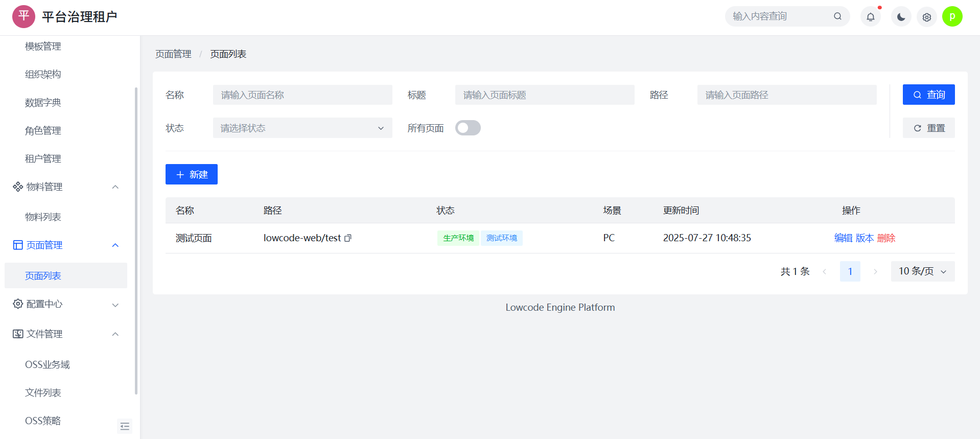Click the notification bell icon

870,17
